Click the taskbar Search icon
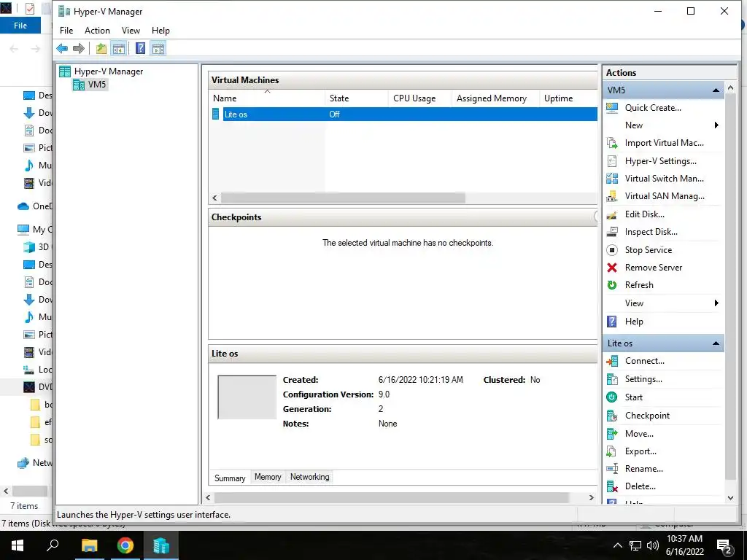This screenshot has width=747, height=560. (x=53, y=545)
